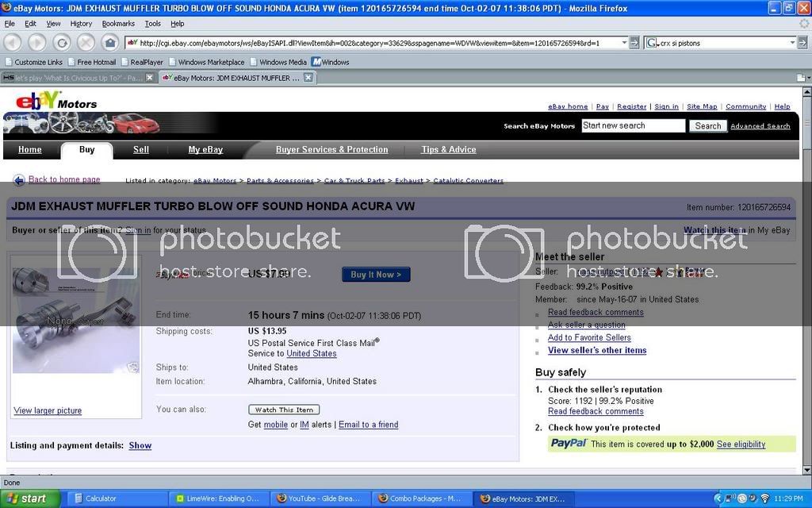
Task: Click the eBay Motors logo
Action: (x=56, y=102)
